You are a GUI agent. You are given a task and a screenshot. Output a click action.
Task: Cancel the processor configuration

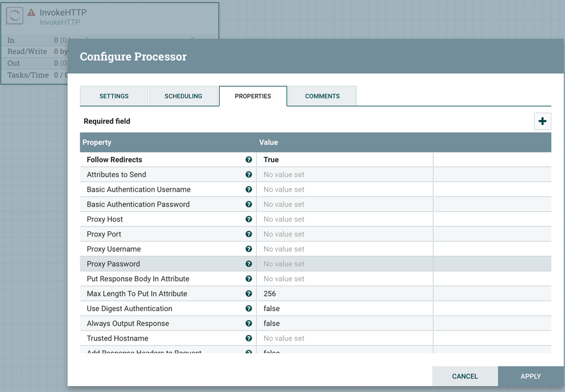pos(465,376)
